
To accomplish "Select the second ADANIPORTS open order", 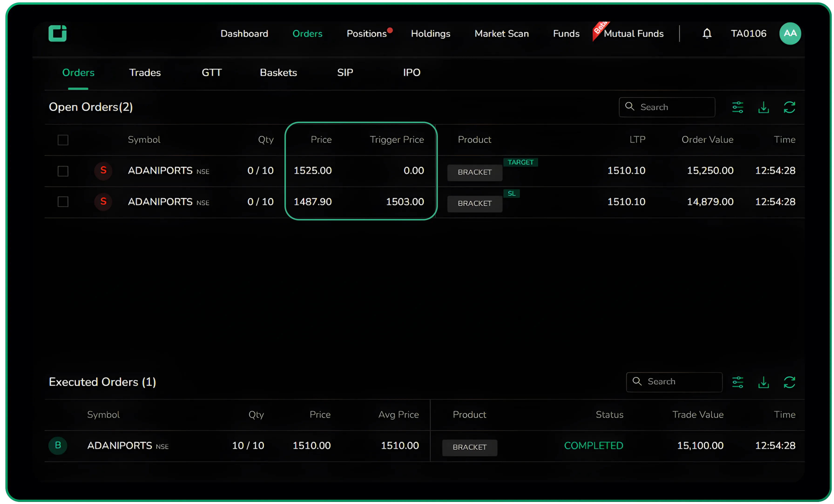I will 63,202.
